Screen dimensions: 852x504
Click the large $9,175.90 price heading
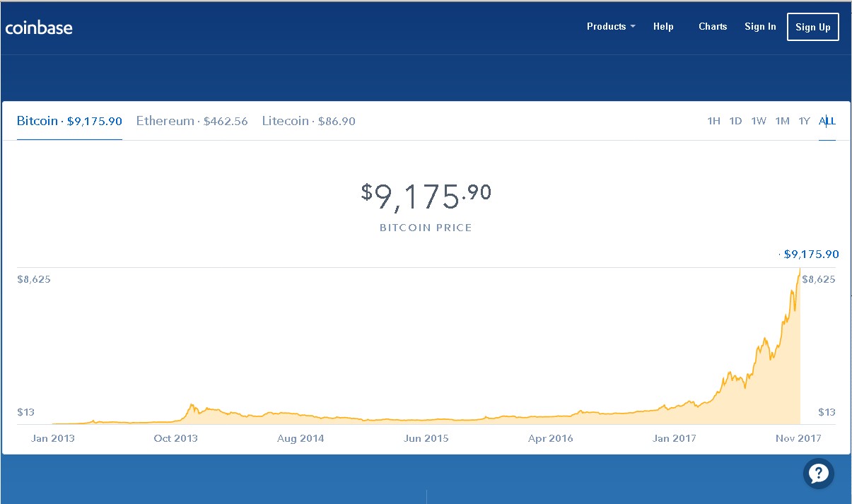426,196
